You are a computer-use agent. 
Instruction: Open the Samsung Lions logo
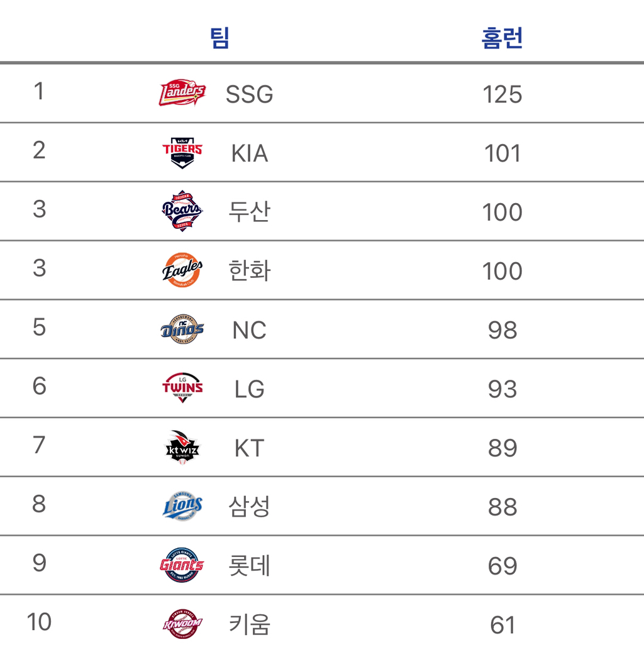click(x=182, y=506)
